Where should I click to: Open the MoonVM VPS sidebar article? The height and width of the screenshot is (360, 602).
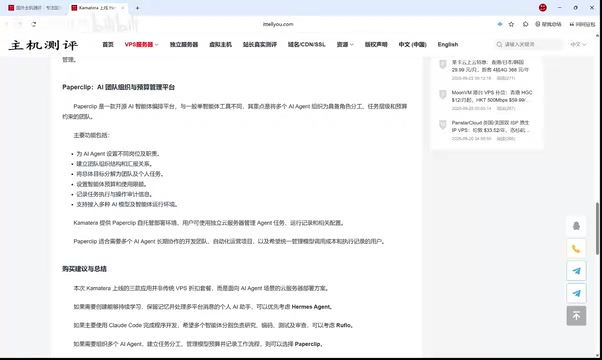(x=492, y=96)
